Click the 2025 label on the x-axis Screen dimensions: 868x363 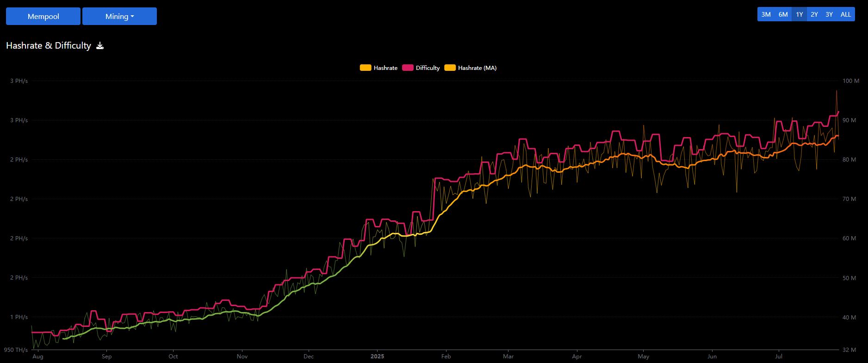[377, 357]
